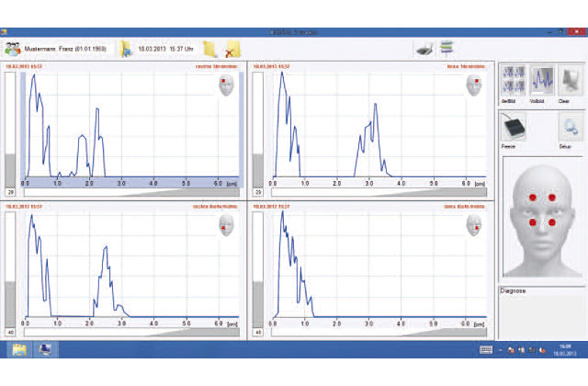The height and width of the screenshot is (386, 588).
Task: Clear the screen with the Clear button
Action: tap(570, 81)
